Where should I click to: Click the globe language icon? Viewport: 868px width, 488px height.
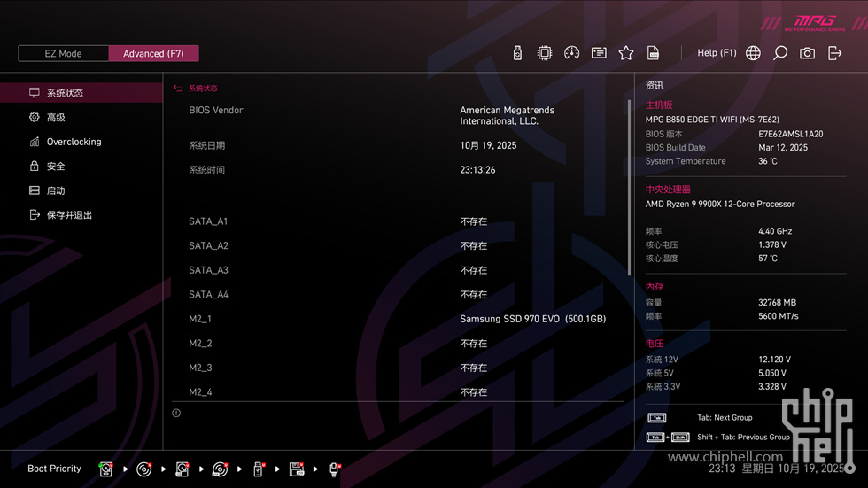(x=753, y=53)
